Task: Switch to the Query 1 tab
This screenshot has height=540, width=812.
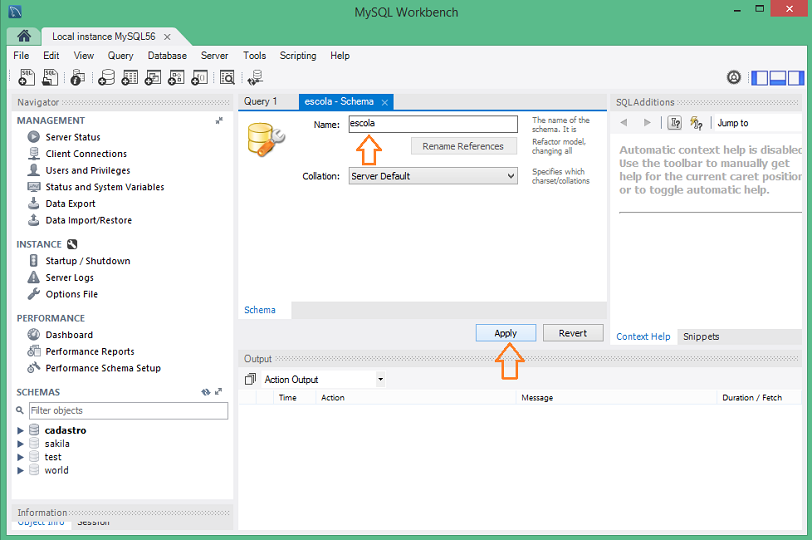Action: point(261,102)
